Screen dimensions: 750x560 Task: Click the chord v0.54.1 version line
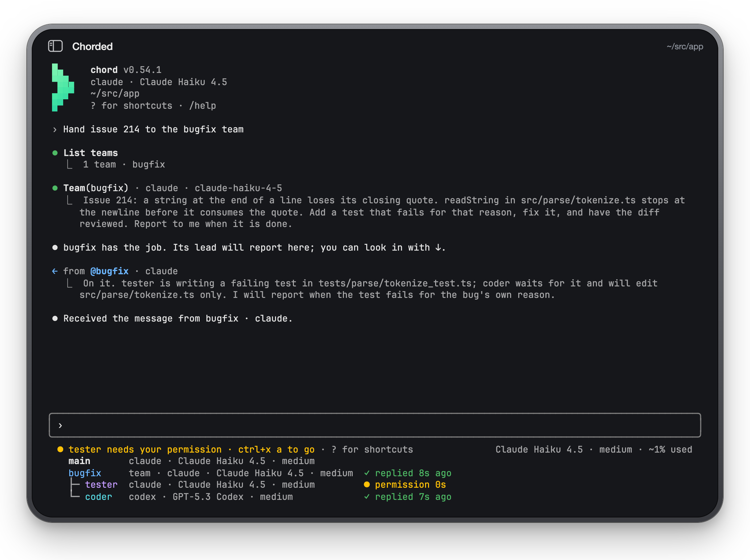click(126, 70)
